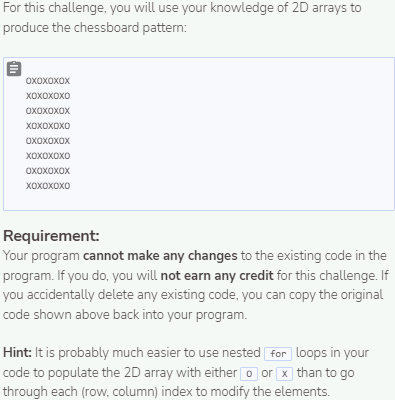This screenshot has width=395, height=400.
Task: Click the 'Requirement:' heading
Action: pos(51,236)
